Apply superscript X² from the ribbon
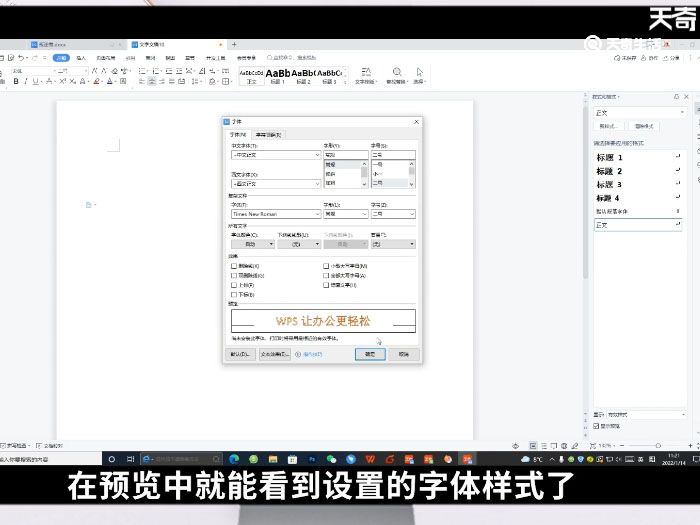This screenshot has width=700, height=525. coord(62,81)
